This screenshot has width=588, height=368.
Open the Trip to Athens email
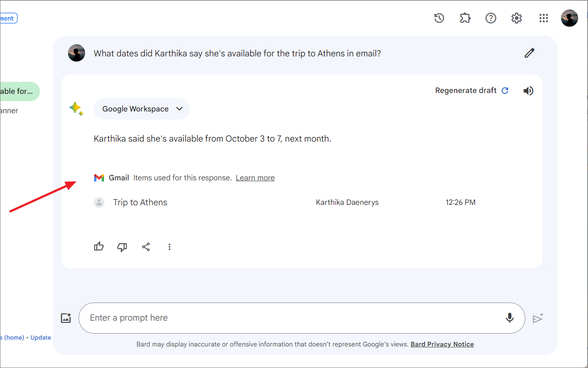[140, 202]
